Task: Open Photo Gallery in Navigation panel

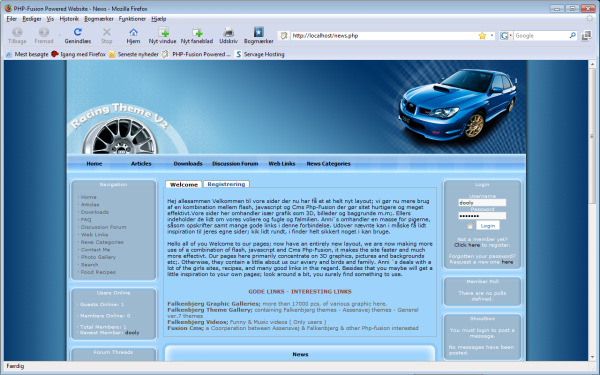Action: tap(98, 257)
